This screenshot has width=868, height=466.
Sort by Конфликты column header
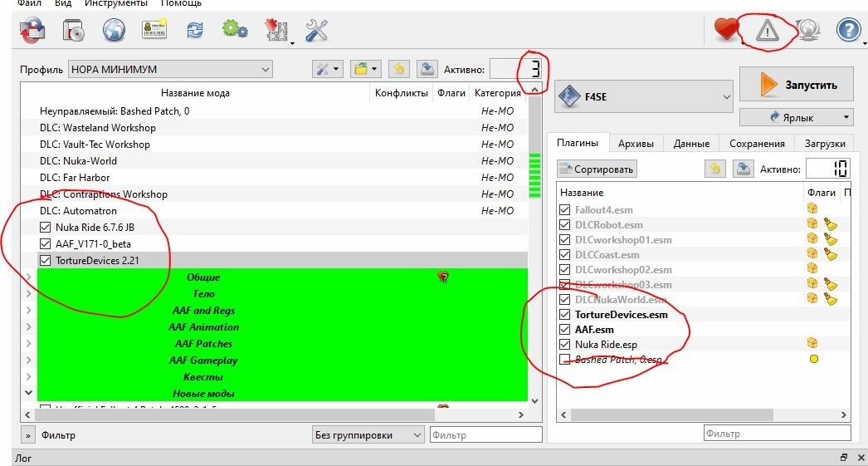[x=402, y=93]
